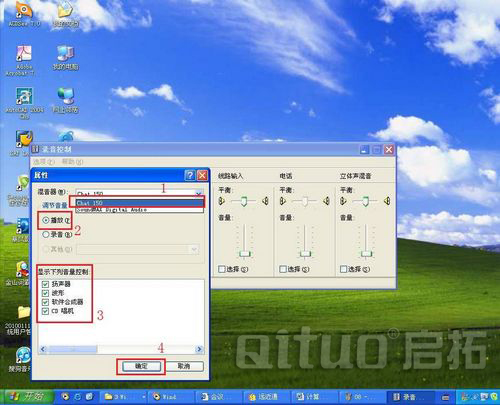
Task: Open the 20100111 folder on desktop
Action: pos(19,320)
